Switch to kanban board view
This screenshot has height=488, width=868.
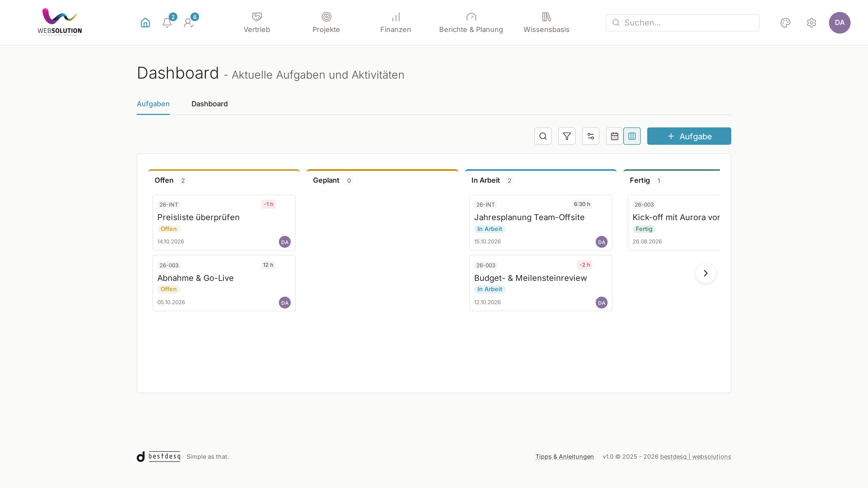coord(632,136)
